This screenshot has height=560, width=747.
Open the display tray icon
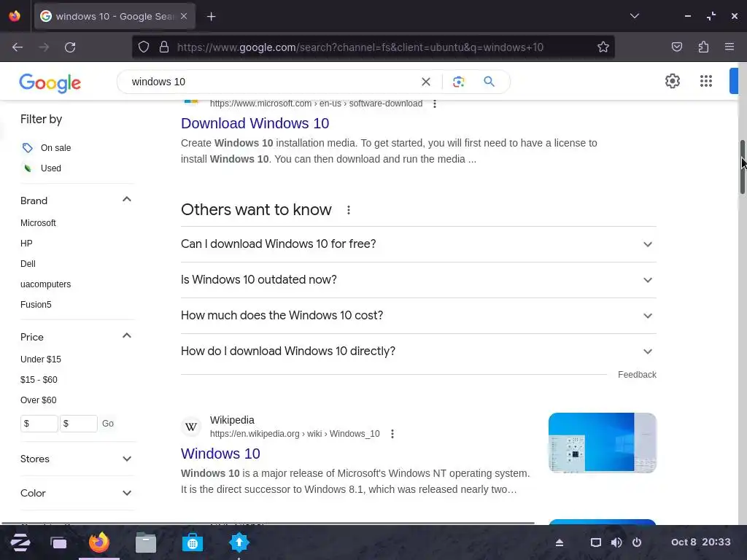595,542
